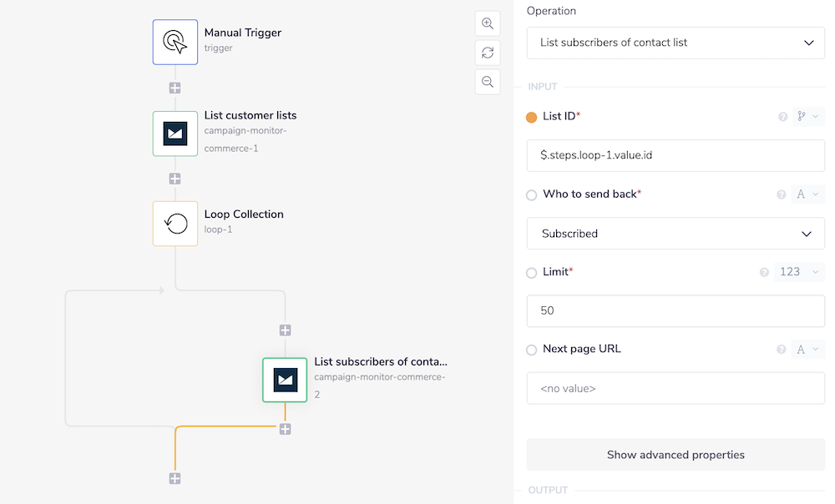
Task: Refresh the workflow canvas view
Action: 488,53
